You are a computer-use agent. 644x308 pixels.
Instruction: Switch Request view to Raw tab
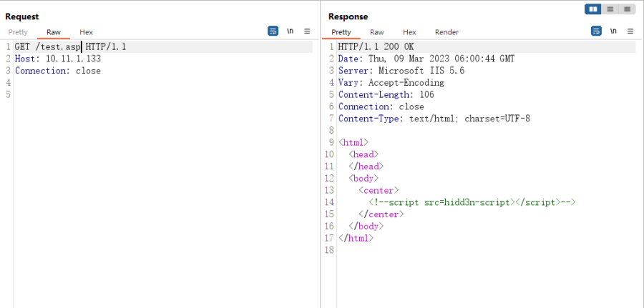[54, 32]
